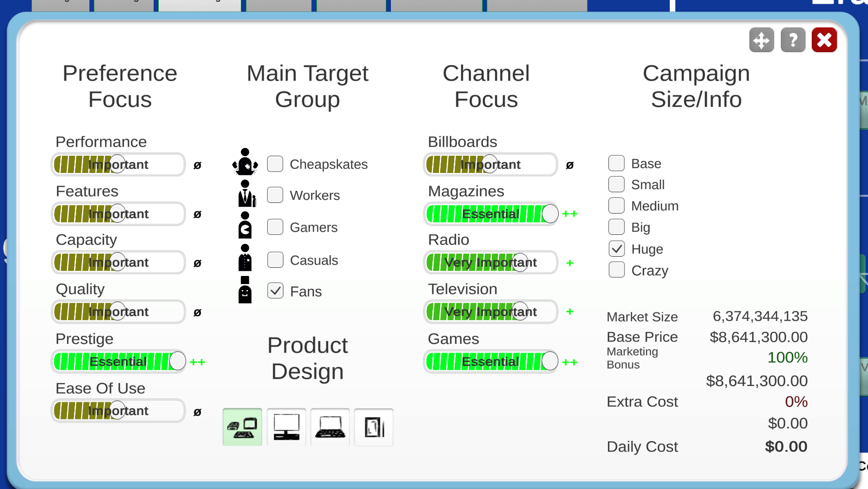Close the campaign dialog with red X
The width and height of the screenshot is (868, 489).
[x=824, y=40]
